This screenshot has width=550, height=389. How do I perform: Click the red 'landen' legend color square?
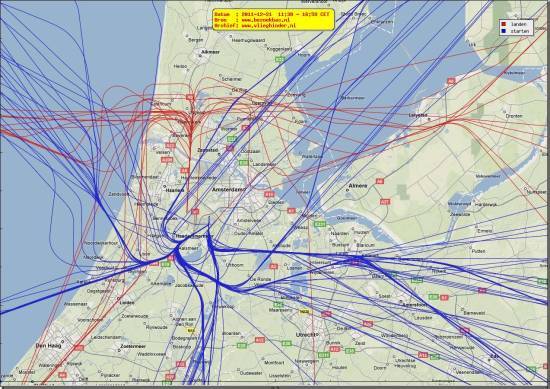point(503,24)
